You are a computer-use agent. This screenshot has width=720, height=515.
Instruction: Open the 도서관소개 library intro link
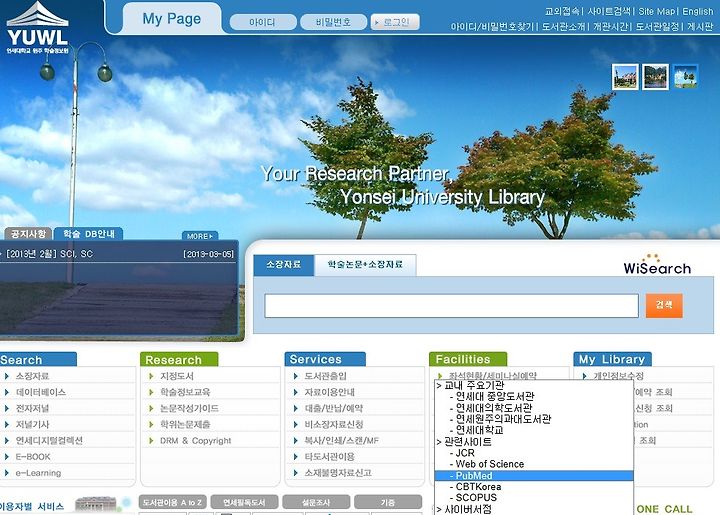click(563, 27)
